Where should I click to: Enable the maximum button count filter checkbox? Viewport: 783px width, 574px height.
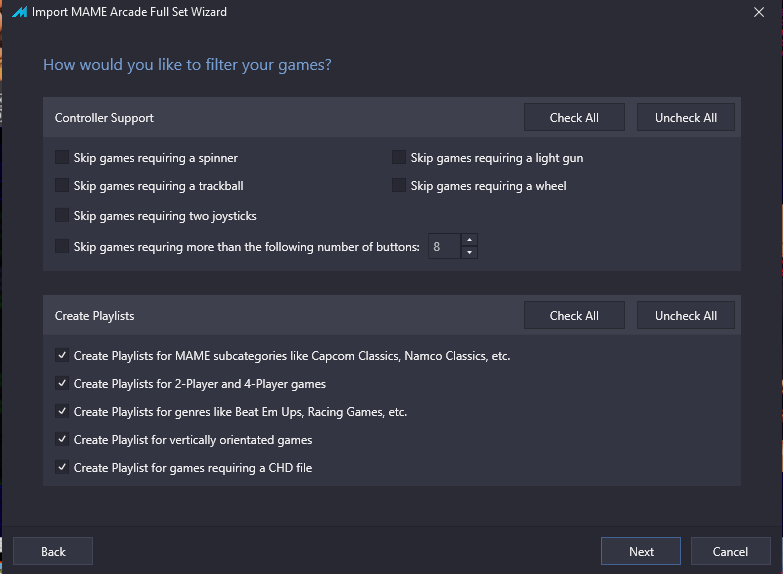(62, 246)
